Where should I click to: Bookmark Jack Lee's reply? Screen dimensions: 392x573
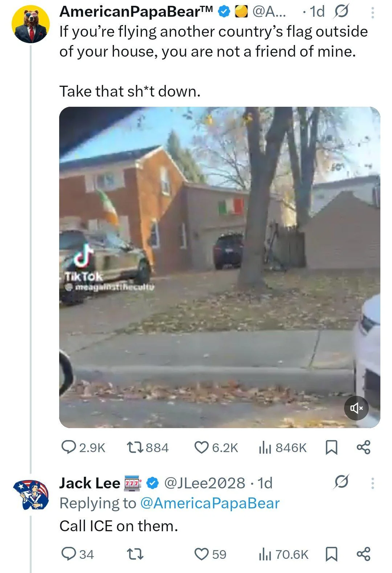click(x=331, y=554)
